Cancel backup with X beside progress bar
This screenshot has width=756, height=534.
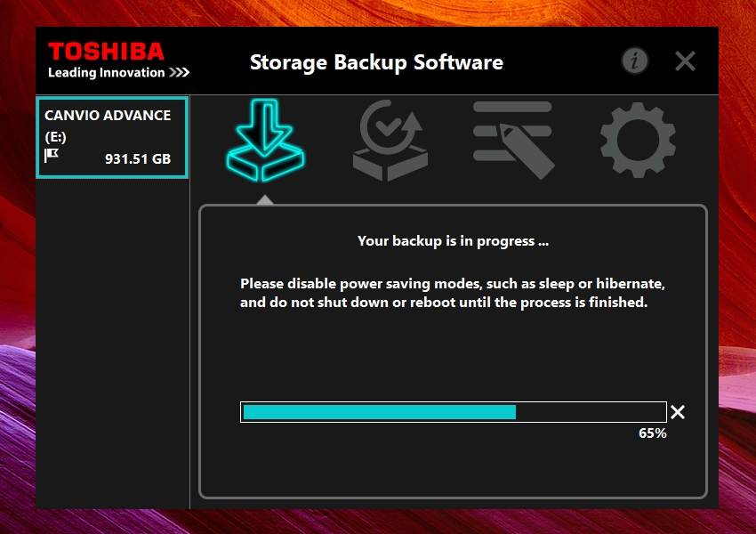point(678,412)
